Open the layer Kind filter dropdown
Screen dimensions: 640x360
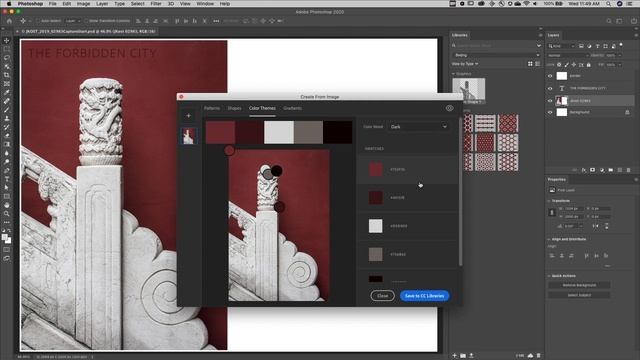[x=562, y=46]
